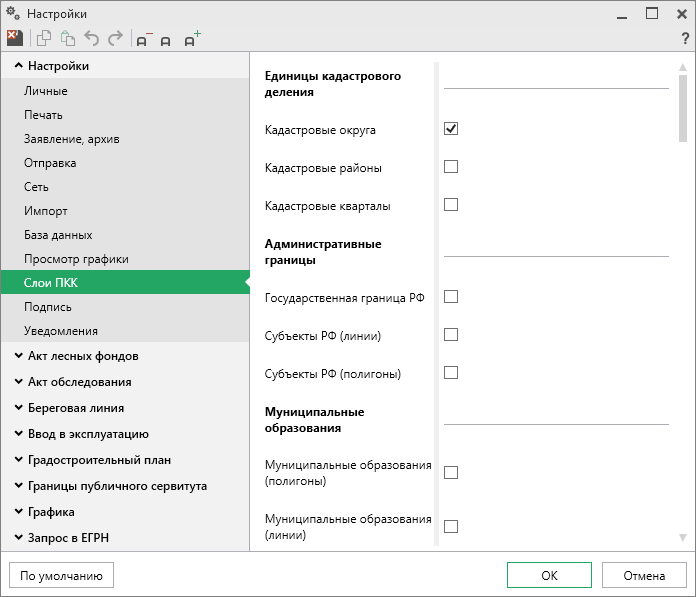Enable the Кадастровые кварталы checkbox

pos(451,205)
